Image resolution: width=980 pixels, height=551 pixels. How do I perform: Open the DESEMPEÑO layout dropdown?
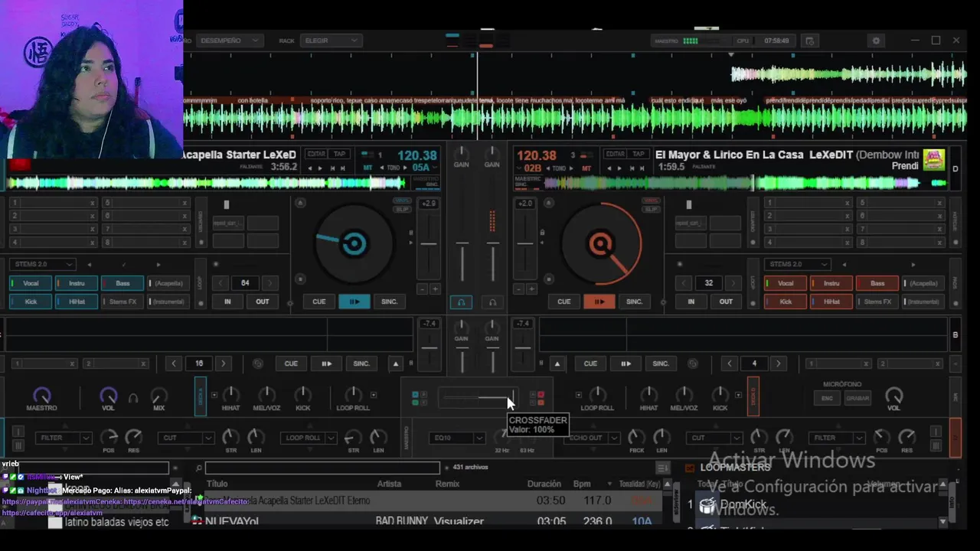point(229,41)
